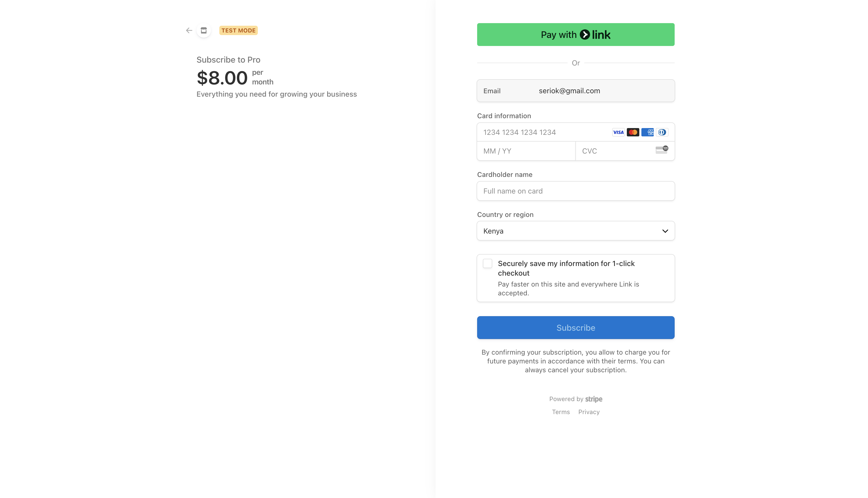Open the Terms link
The height and width of the screenshot is (498, 868).
561,412
